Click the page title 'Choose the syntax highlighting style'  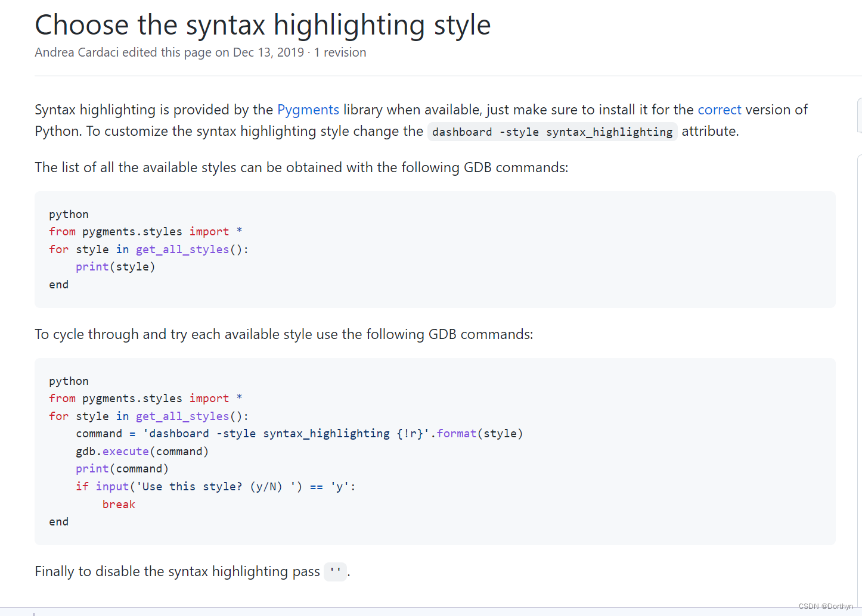point(263,25)
